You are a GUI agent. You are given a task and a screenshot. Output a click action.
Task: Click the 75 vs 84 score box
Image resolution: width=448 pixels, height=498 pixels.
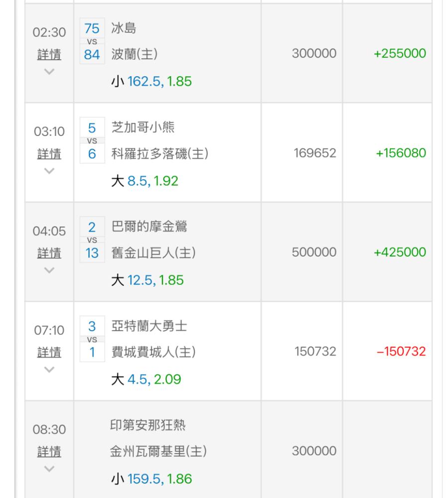pos(92,42)
